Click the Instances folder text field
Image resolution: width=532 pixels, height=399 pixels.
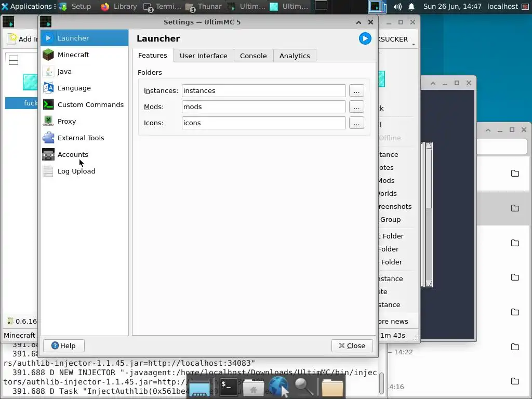click(x=263, y=90)
